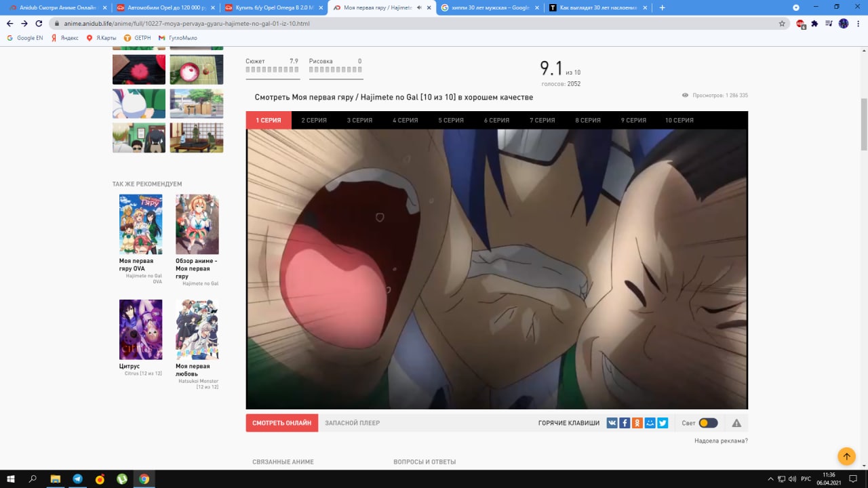868x488 pixels.
Task: Open the Цитрус recommendation poster
Action: [x=140, y=329]
